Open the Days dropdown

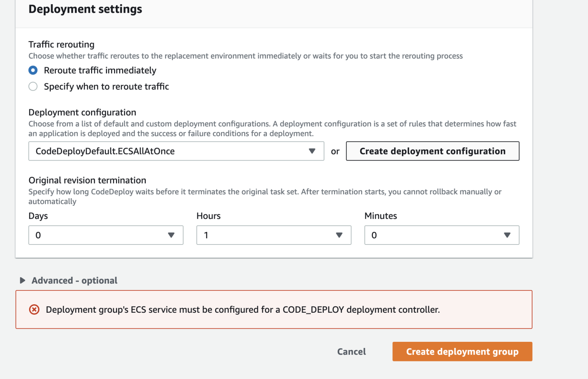click(x=106, y=235)
